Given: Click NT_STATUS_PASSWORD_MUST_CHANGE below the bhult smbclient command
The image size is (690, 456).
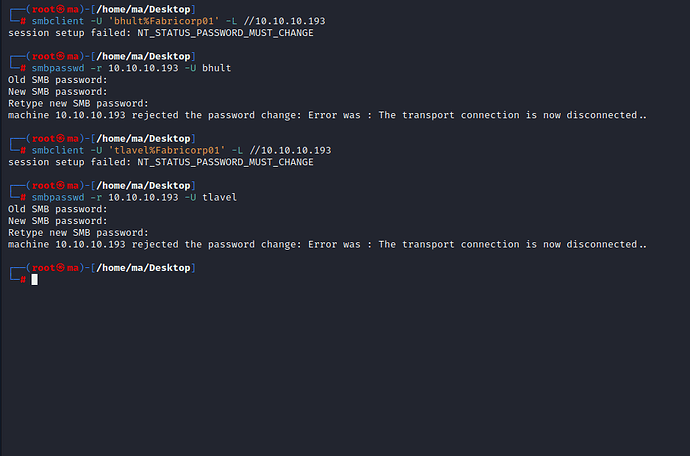Looking at the screenshot, I should click(225, 33).
